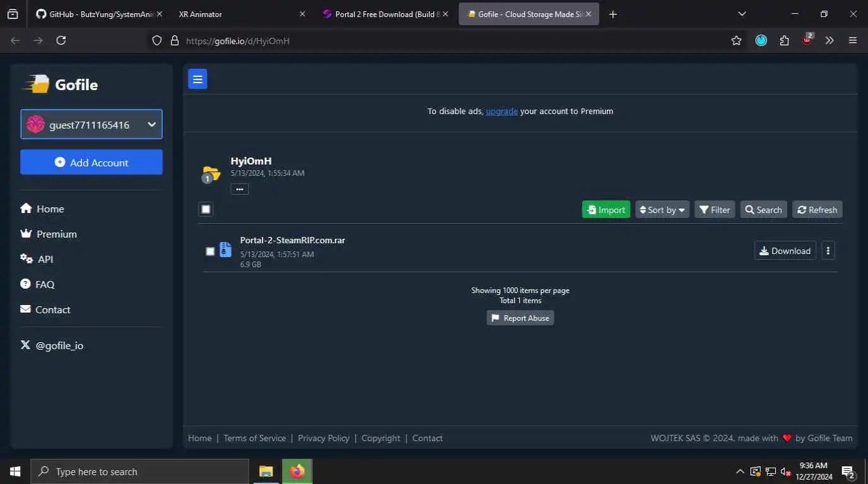Open the shield tracking protection icon
This screenshot has width=868, height=484.
click(x=158, y=40)
